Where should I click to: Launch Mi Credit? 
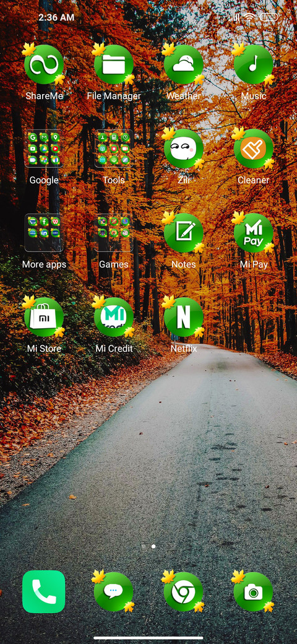pos(114,317)
